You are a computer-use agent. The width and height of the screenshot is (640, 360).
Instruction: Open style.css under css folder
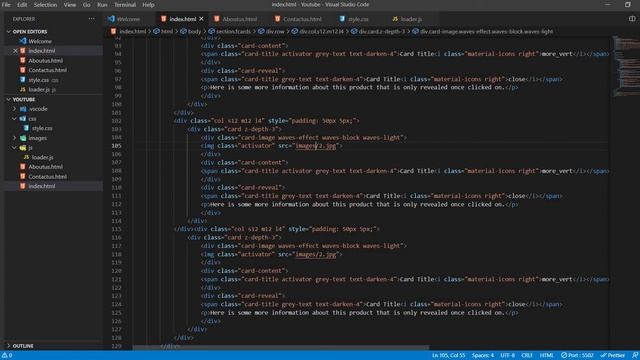click(42, 128)
